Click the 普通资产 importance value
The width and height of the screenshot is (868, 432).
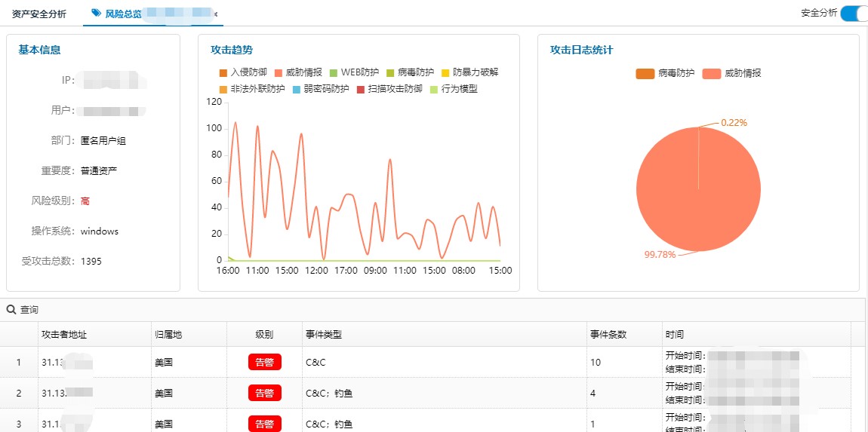click(99, 171)
